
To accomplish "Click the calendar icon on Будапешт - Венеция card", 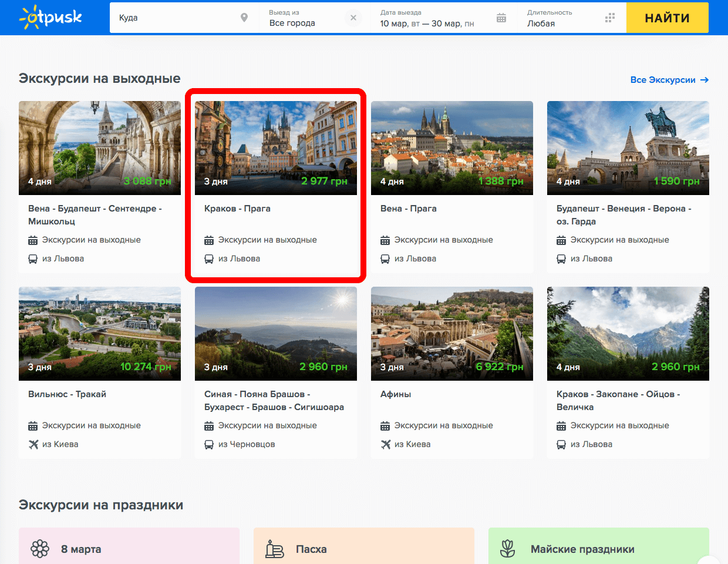I will click(561, 240).
